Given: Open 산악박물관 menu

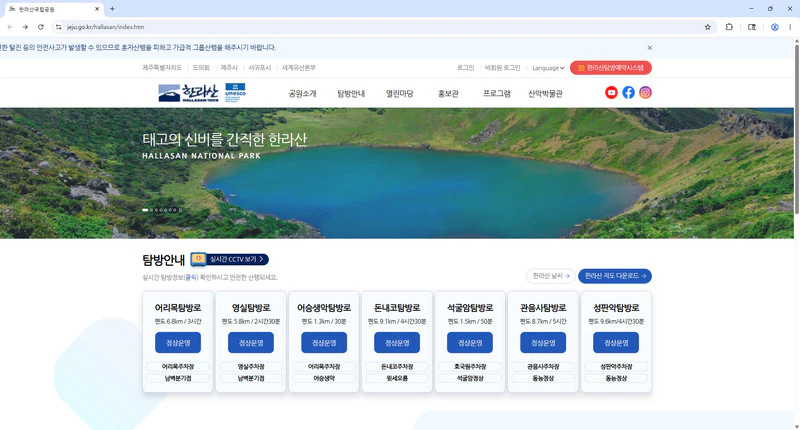Looking at the screenshot, I should click(545, 93).
